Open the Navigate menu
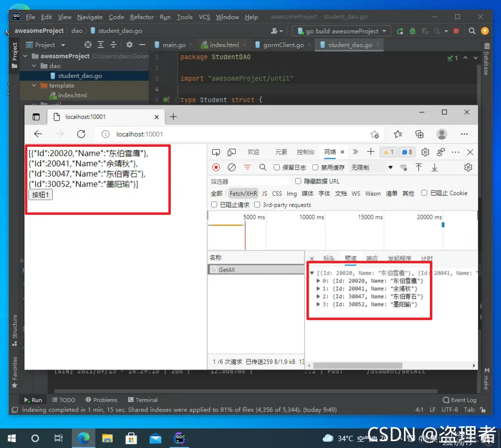Image resolution: width=501 pixels, height=448 pixels. tap(90, 17)
